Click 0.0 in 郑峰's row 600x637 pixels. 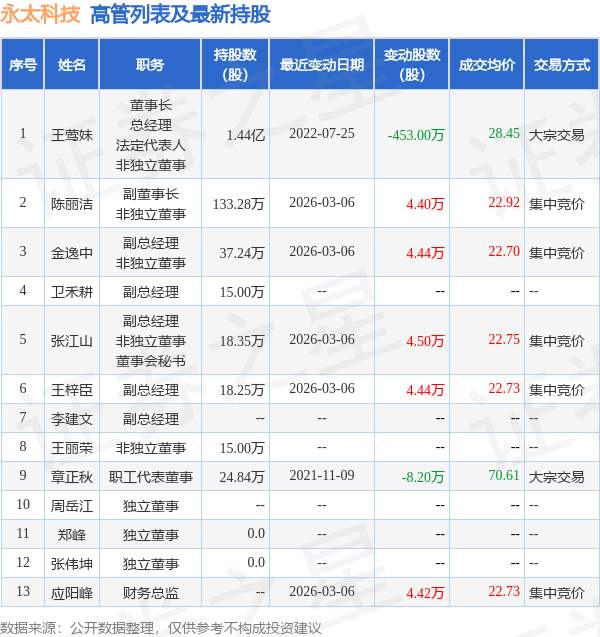coord(256,533)
